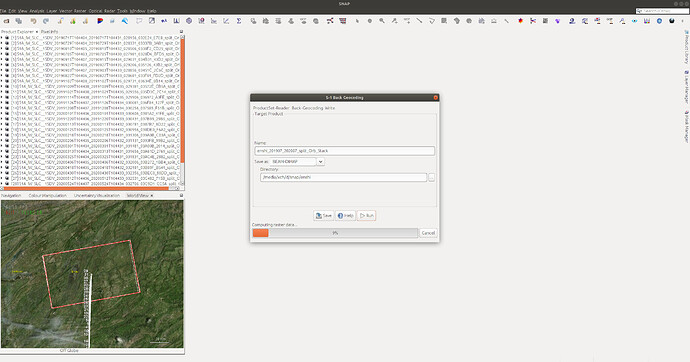Screen dimensions: 690x362
Task: Click the search field at top right
Action: coord(662,11)
